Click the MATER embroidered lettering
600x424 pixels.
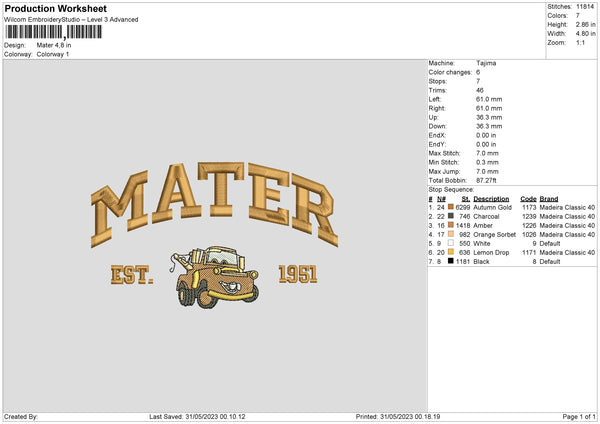click(x=214, y=204)
